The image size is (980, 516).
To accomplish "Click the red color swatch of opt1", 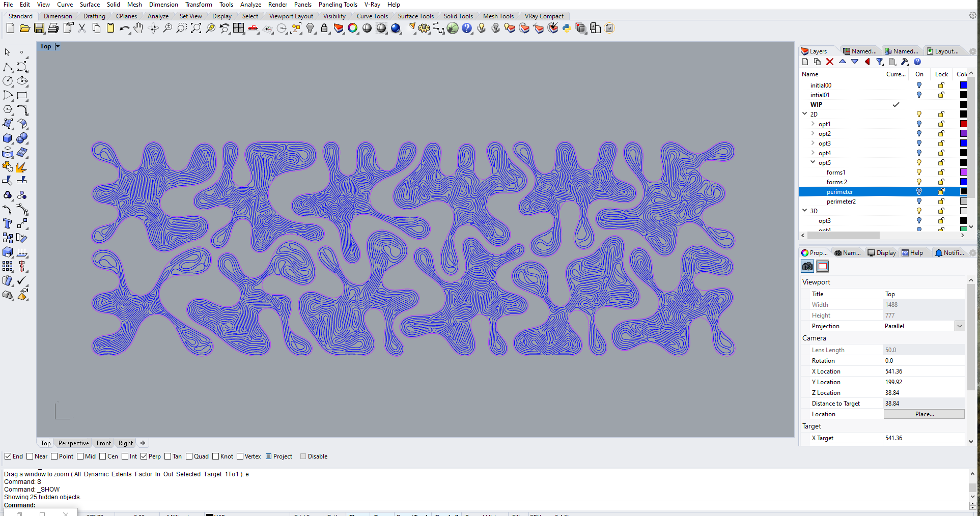I will click(963, 124).
